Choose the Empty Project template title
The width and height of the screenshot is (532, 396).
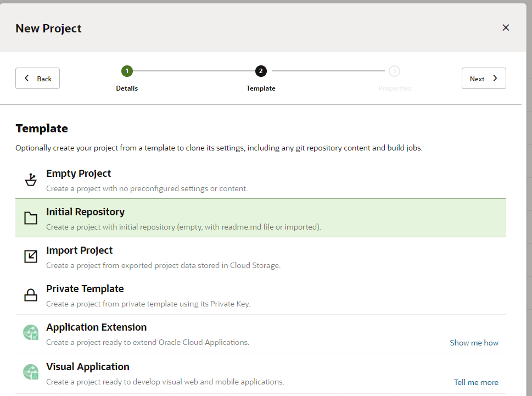pos(79,174)
